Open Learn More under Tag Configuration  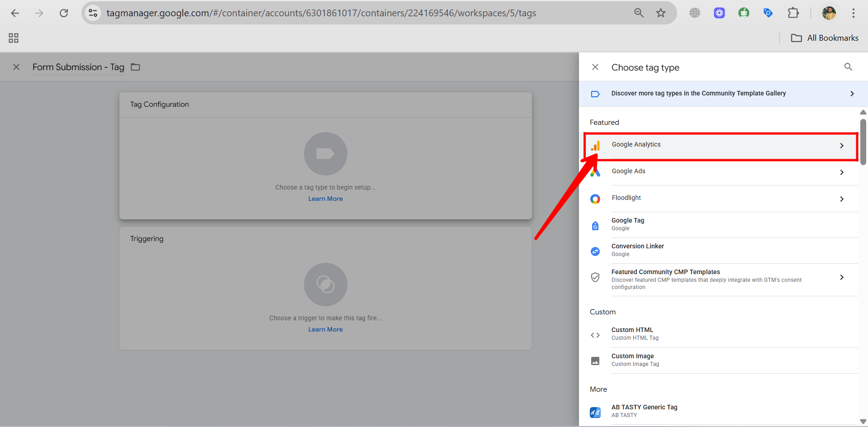click(x=326, y=199)
